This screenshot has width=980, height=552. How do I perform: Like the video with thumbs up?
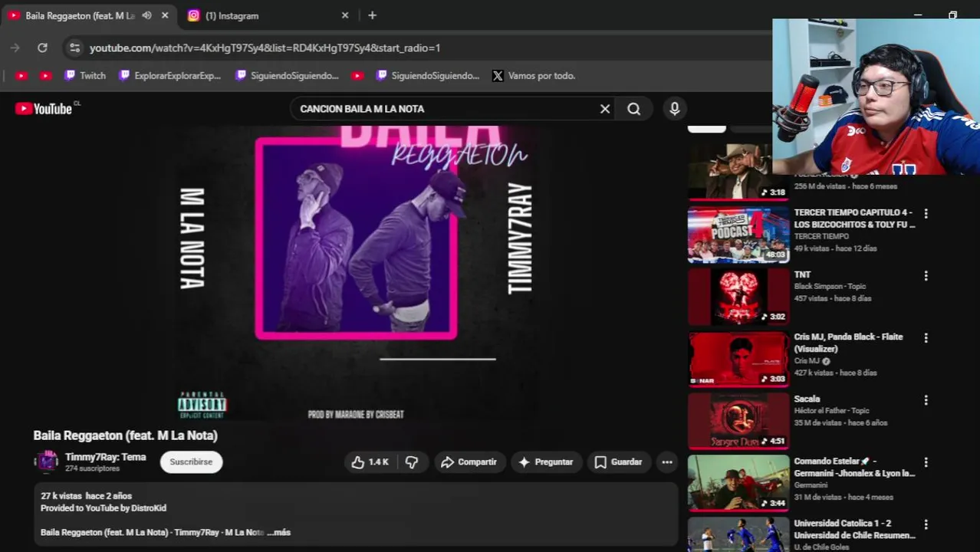click(370, 462)
